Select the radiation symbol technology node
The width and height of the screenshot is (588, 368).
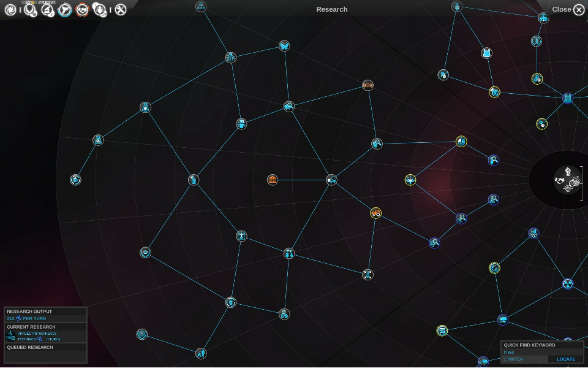(x=568, y=283)
